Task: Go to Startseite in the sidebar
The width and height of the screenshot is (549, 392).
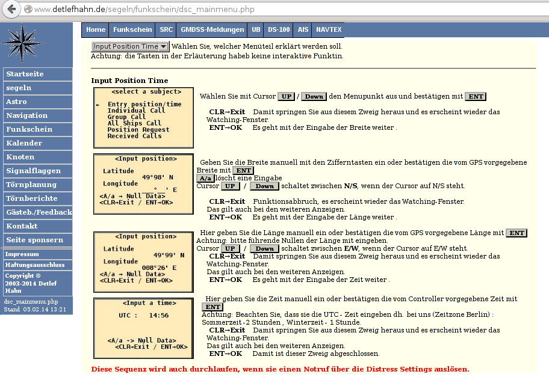Action: [x=38, y=74]
